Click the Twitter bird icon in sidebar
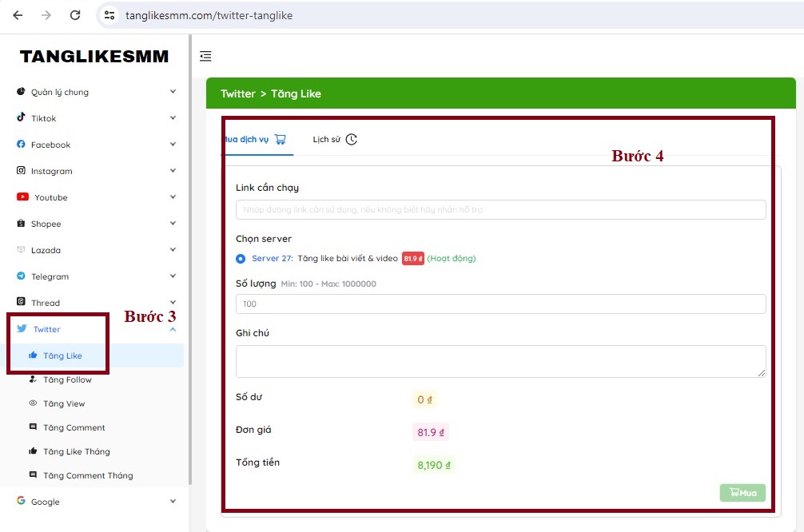Image resolution: width=804 pixels, height=532 pixels. [x=22, y=328]
